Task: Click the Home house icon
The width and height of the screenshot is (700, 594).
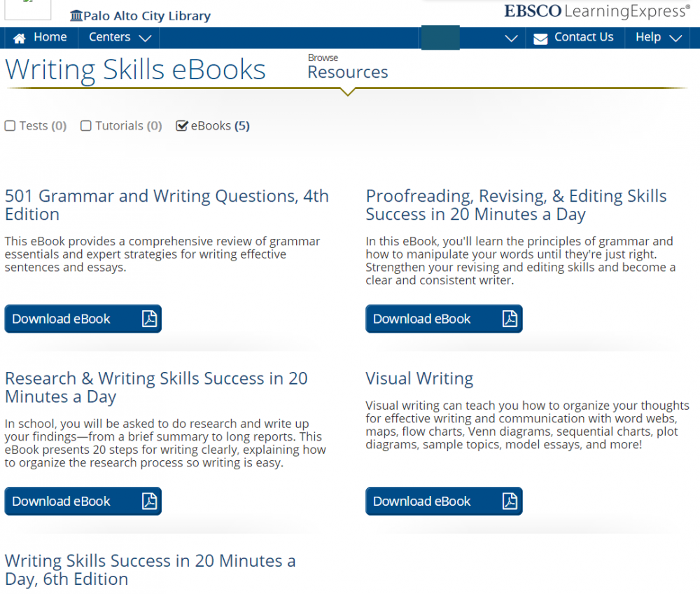Action: 20,38
